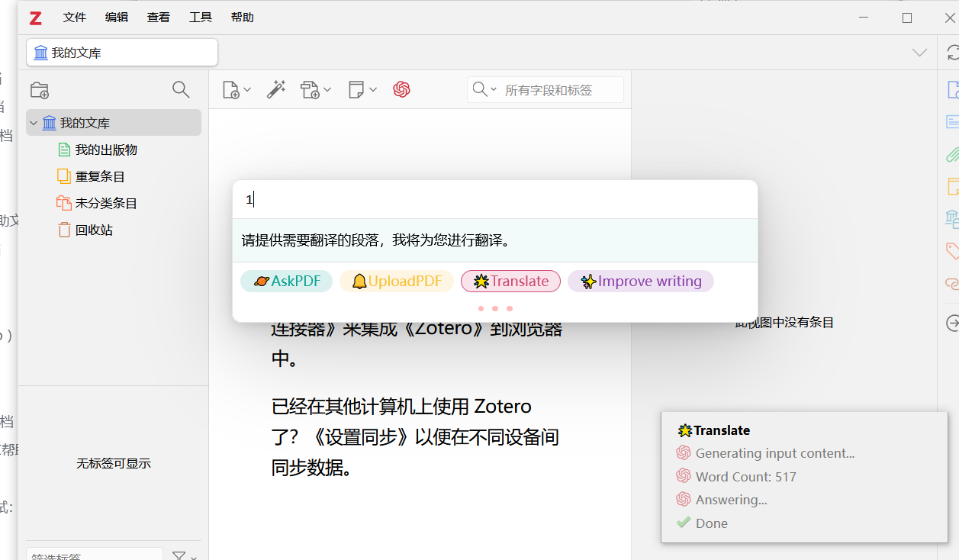Click the red GPT plugin icon
Viewport: 959px width, 560px height.
(402, 90)
